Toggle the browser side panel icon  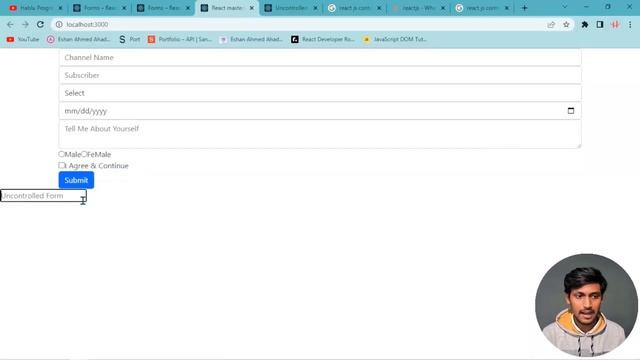pos(600,24)
